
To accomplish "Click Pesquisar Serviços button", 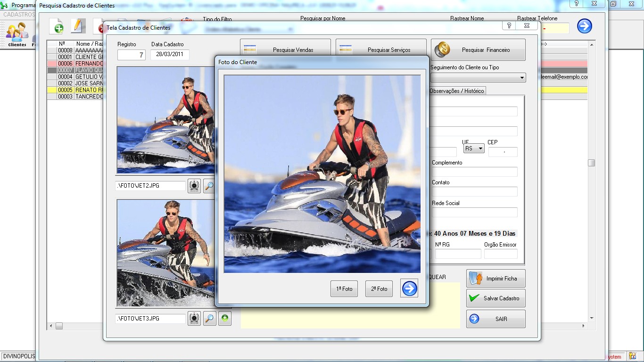I will pos(381,49).
